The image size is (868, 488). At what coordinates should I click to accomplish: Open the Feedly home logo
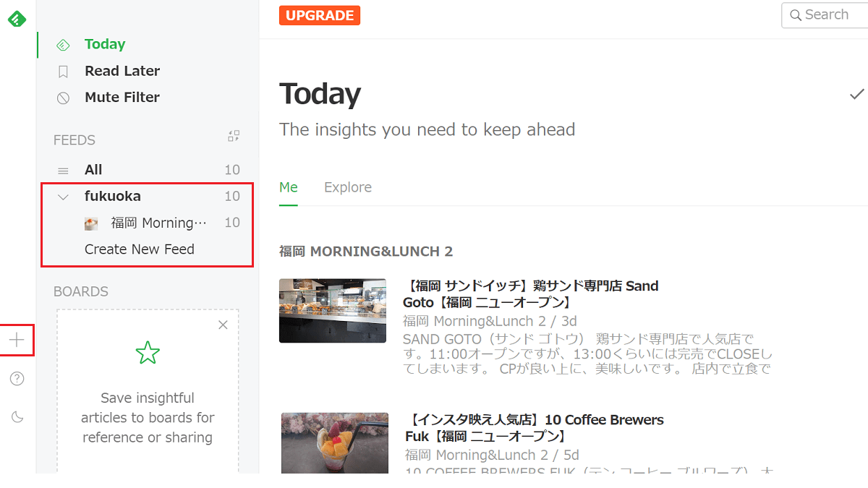17,19
